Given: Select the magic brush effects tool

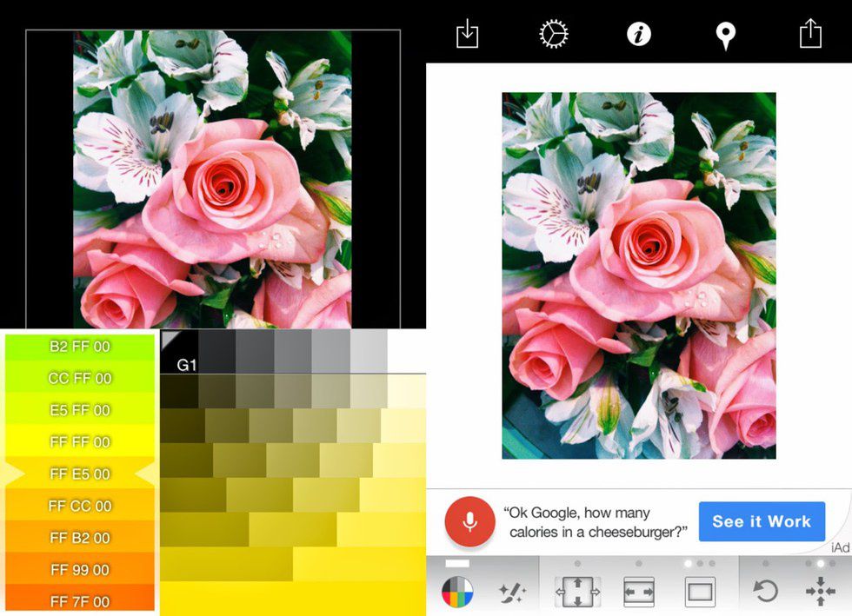Looking at the screenshot, I should 511,593.
